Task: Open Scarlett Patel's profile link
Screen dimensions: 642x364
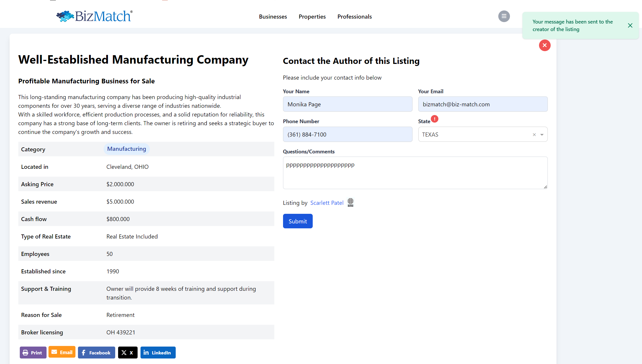Action: point(327,203)
